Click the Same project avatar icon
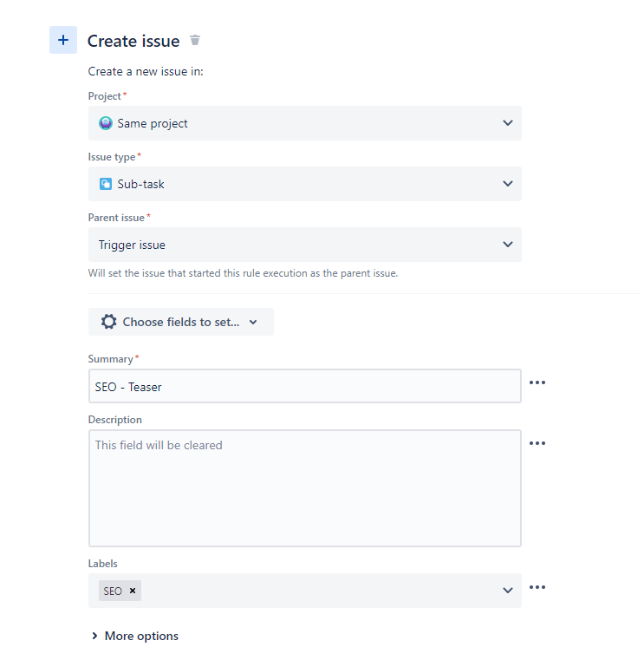Screen dimensions: 644x647 (x=106, y=123)
